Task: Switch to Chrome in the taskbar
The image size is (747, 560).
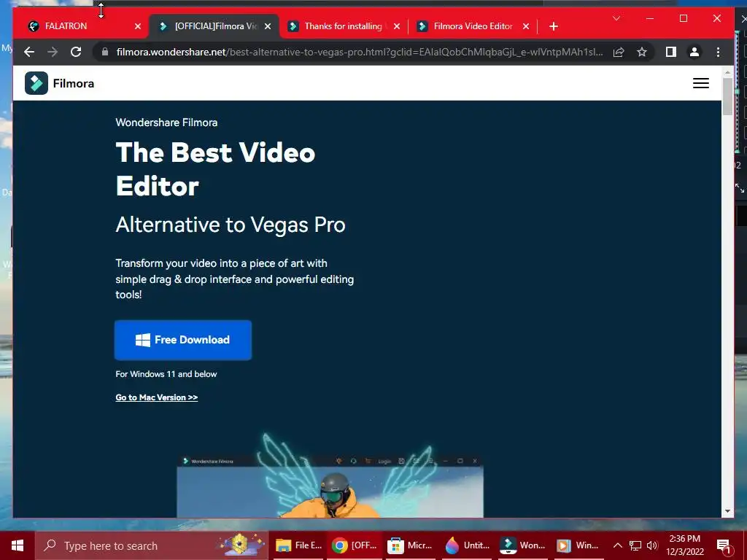Action: 355,545
